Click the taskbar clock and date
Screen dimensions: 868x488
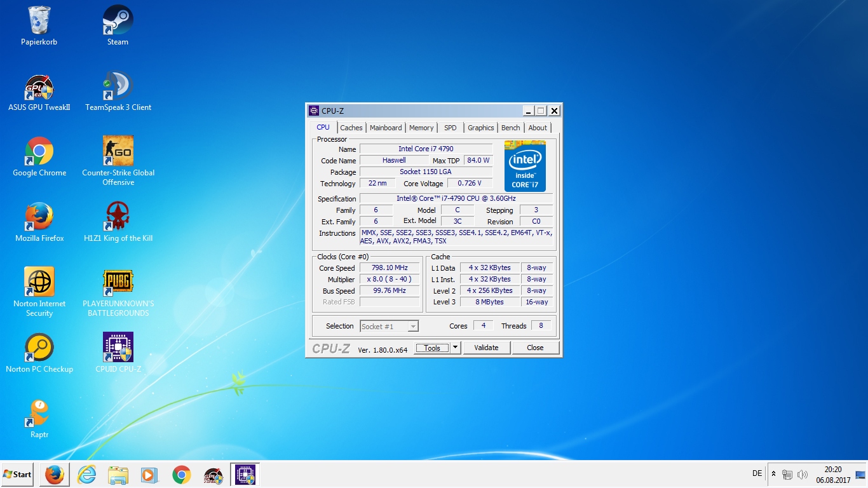(833, 475)
